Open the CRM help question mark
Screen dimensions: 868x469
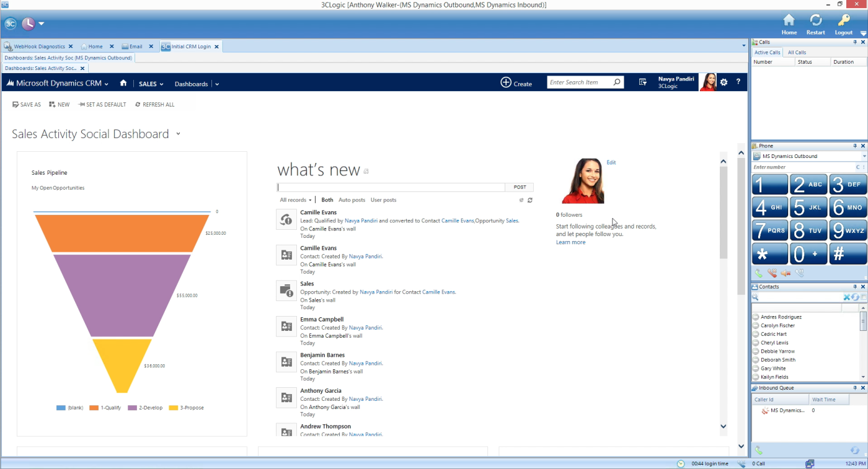pyautogui.click(x=738, y=82)
